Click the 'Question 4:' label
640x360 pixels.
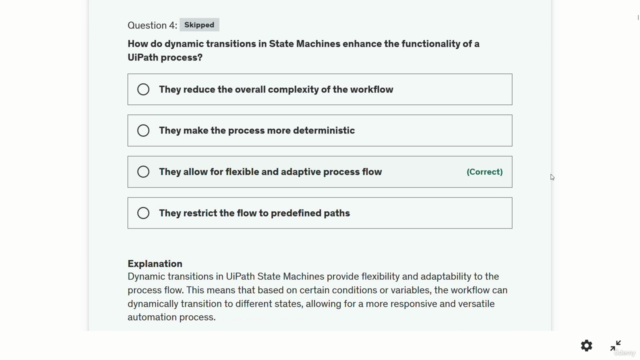pyautogui.click(x=152, y=25)
